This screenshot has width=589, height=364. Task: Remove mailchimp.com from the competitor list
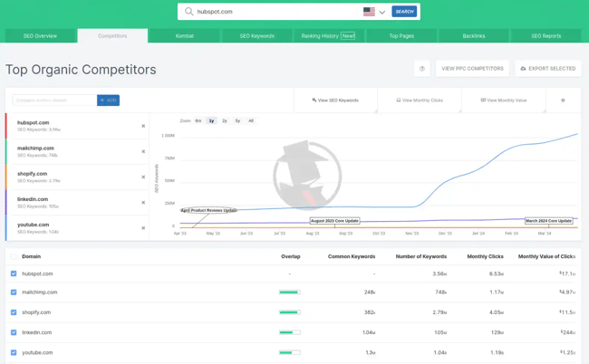click(x=143, y=152)
